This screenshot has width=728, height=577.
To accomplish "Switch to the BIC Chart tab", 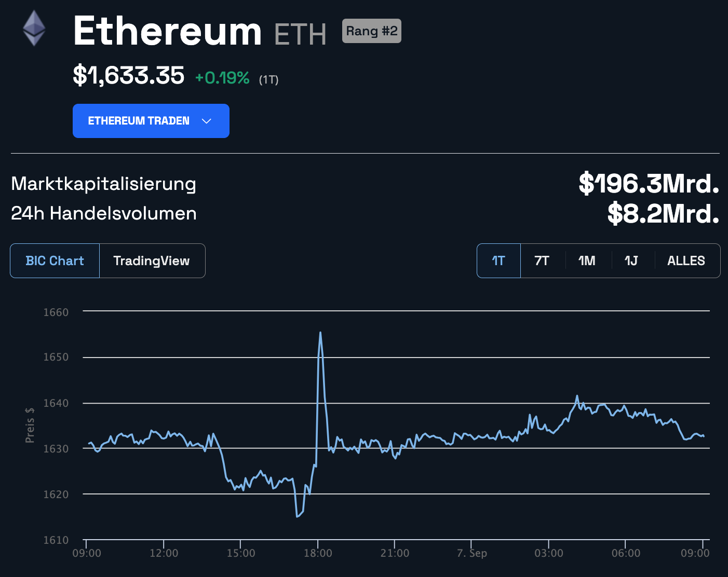I will (55, 261).
